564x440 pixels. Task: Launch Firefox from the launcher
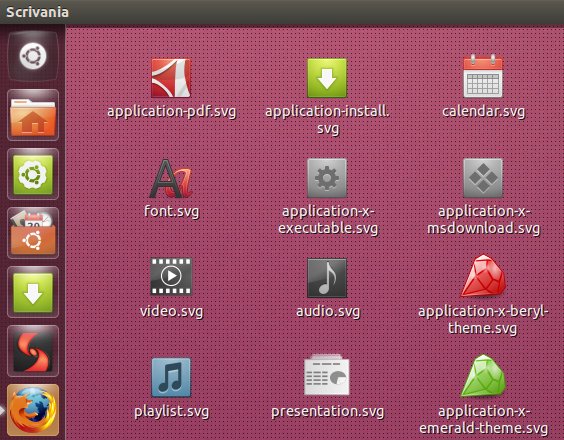[33, 410]
